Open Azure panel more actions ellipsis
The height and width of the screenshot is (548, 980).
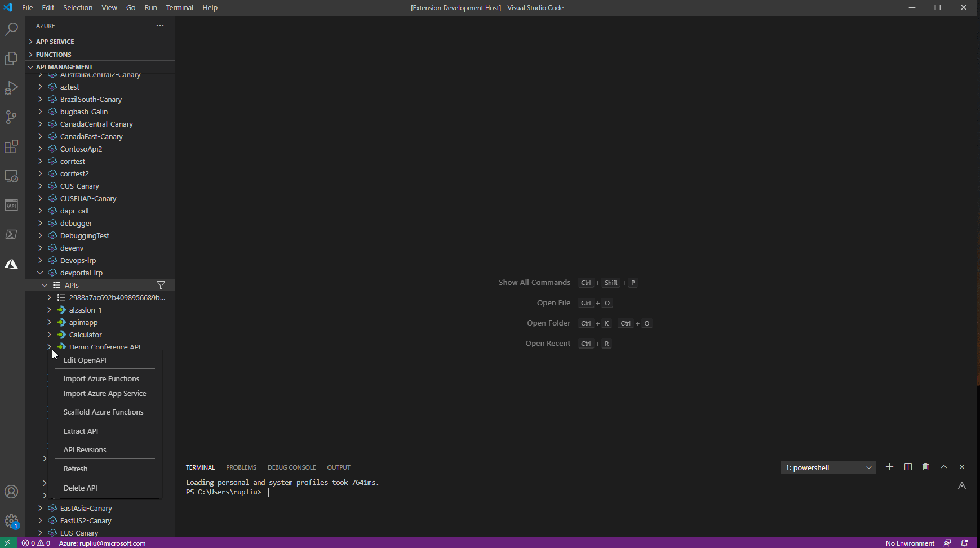click(x=160, y=25)
